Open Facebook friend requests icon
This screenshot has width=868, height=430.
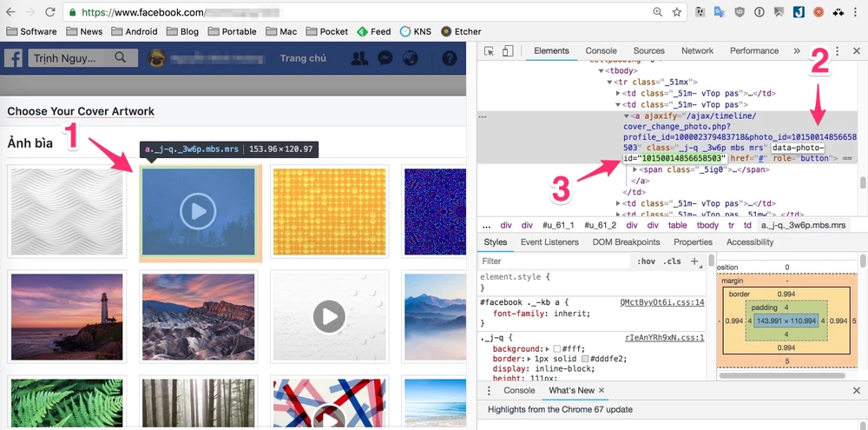[358, 58]
